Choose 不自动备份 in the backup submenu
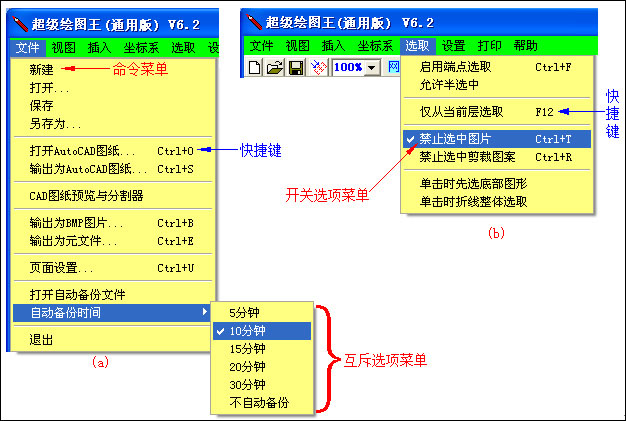The width and height of the screenshot is (626, 421). pyautogui.click(x=258, y=402)
